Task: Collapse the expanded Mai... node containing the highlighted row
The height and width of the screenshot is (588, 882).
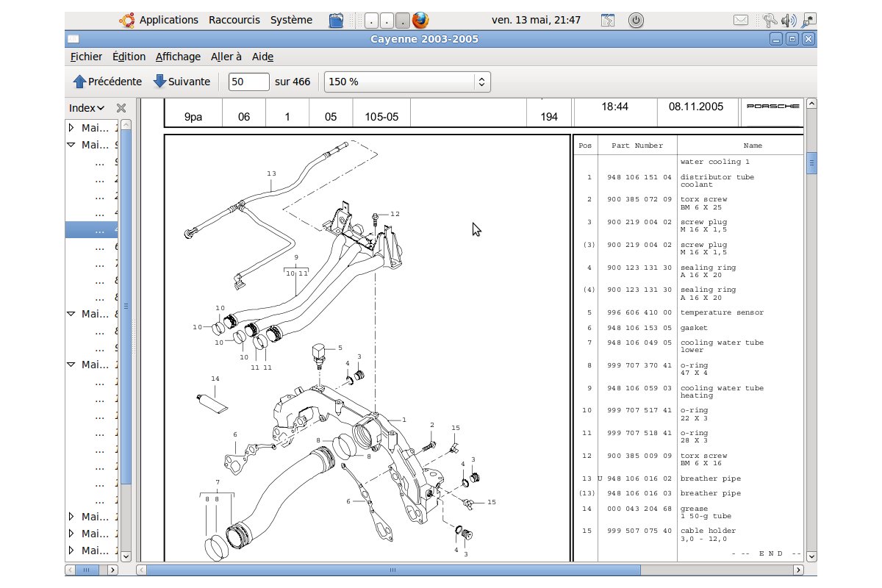Action: [71, 145]
